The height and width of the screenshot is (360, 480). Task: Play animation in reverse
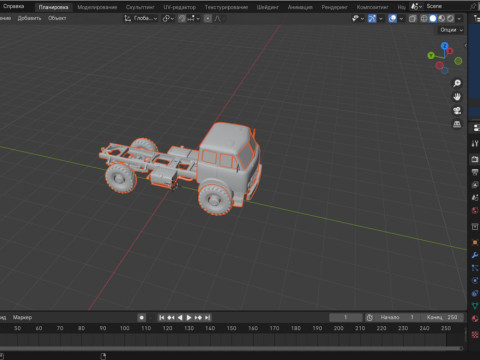pos(180,318)
